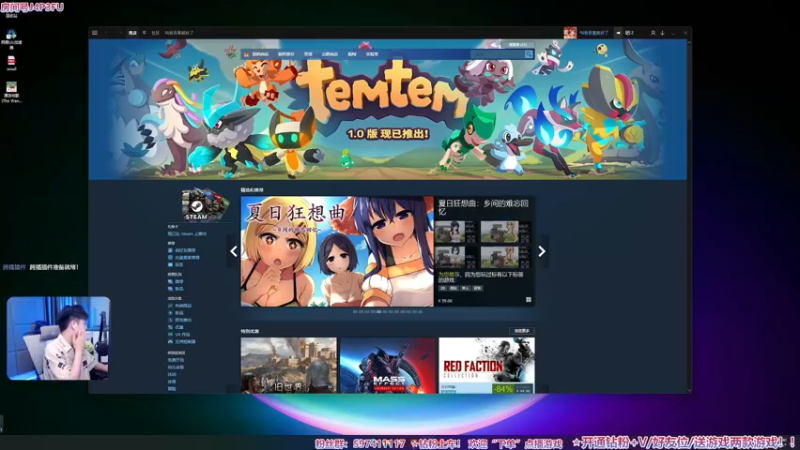This screenshot has height=450, width=800.
Task: Click the top sellers icon in sidebar
Action: 170,306
